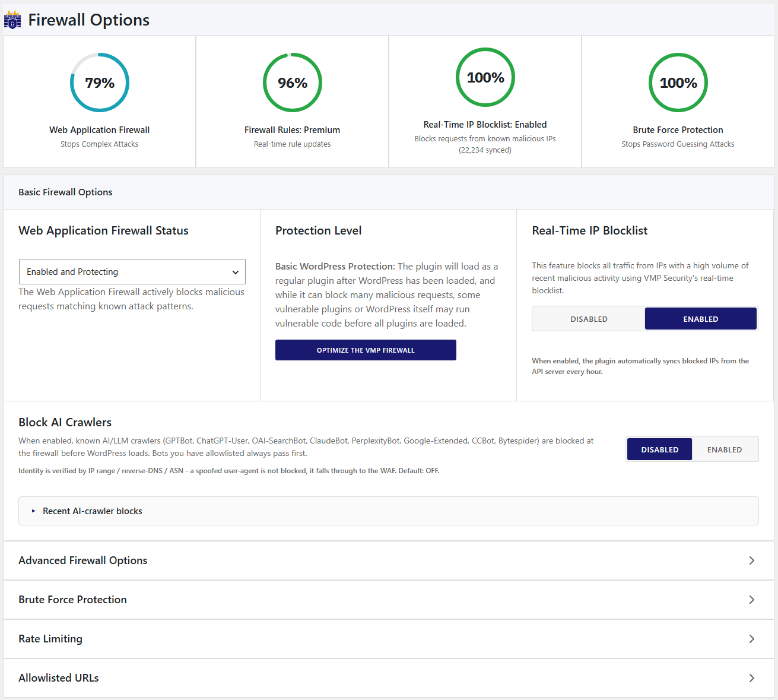Click 'Basic WordPress Protection:' bold text
778x700 pixels.
[x=335, y=267]
